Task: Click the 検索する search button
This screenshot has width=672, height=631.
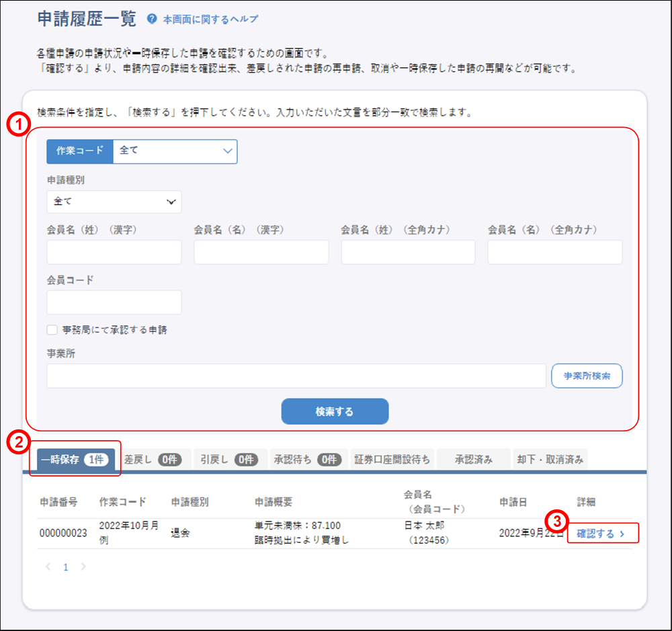Action: pos(334,411)
